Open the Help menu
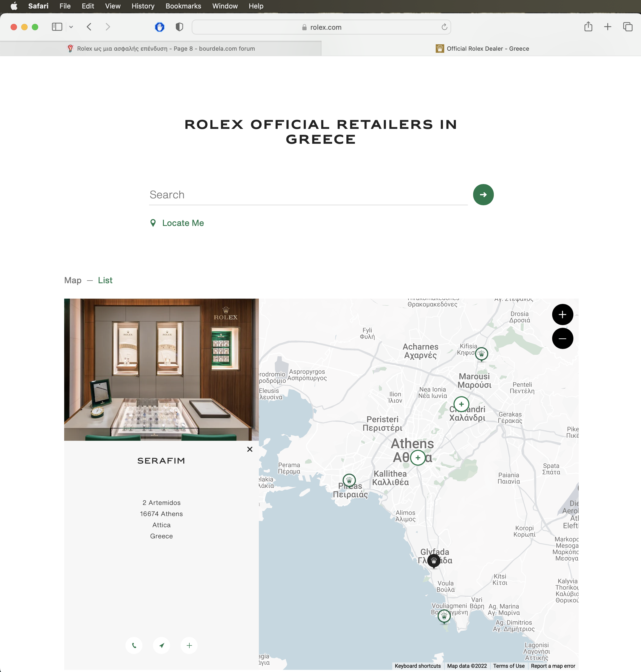 [x=256, y=6]
